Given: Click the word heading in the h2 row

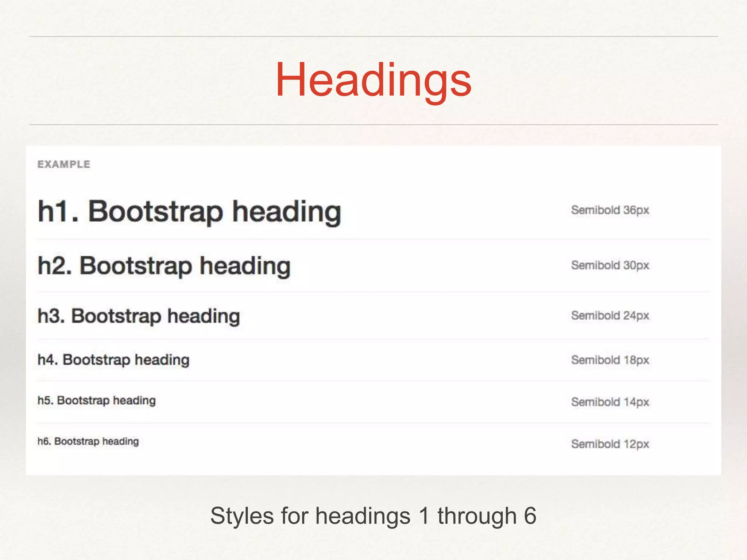Looking at the screenshot, I should [x=245, y=267].
